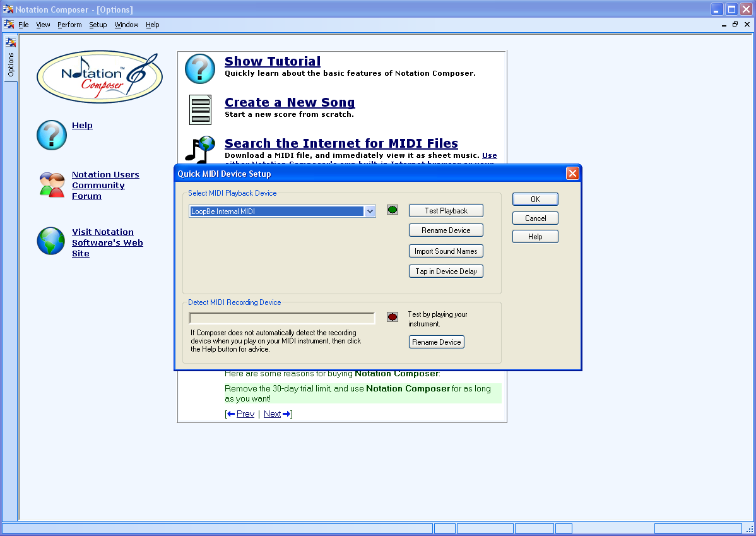The height and width of the screenshot is (536, 756).
Task: Open the Perform menu
Action: 69,25
